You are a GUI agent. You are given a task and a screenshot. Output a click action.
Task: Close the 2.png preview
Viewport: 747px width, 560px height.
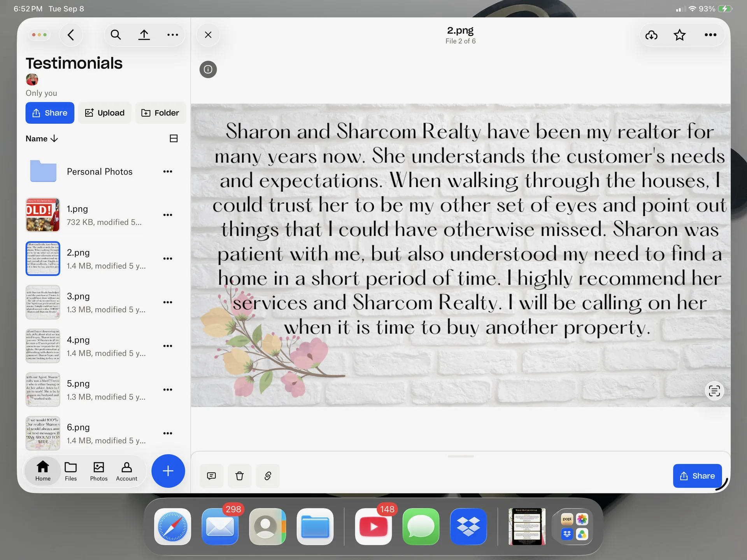(208, 35)
